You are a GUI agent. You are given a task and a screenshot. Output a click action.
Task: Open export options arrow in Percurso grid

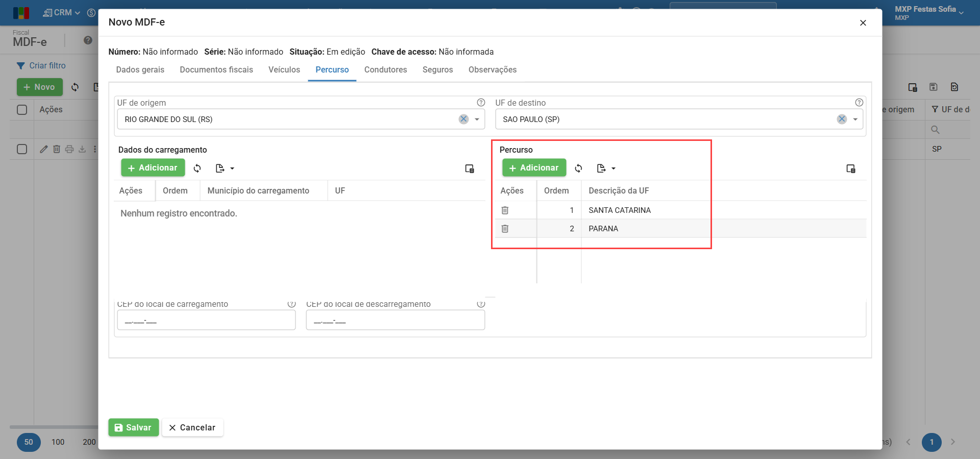614,168
